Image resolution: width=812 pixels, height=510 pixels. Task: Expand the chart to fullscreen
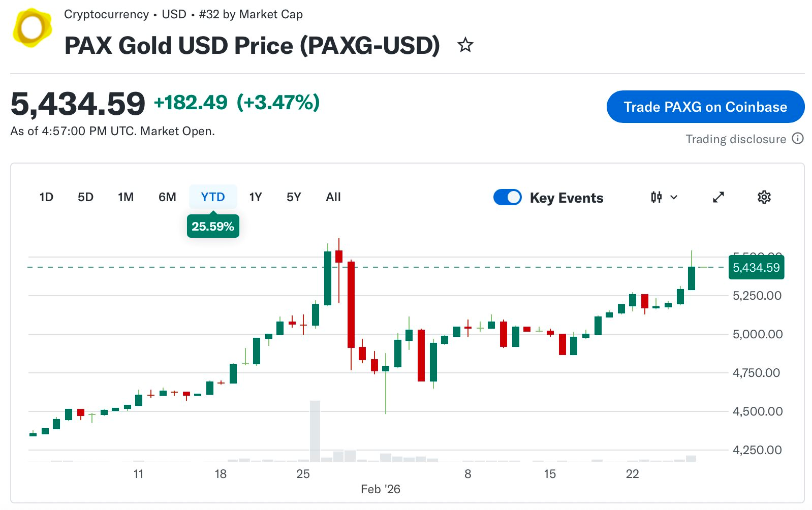(x=718, y=198)
